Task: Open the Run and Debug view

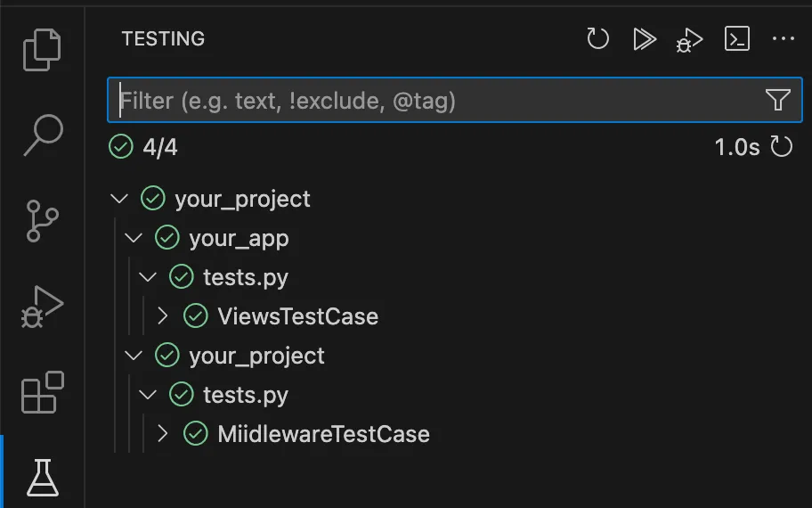Action: point(42,307)
